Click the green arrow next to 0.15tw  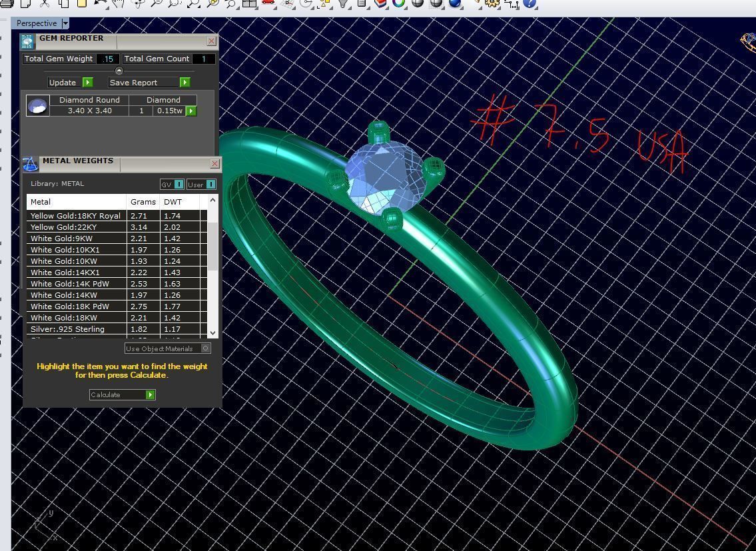pos(191,111)
